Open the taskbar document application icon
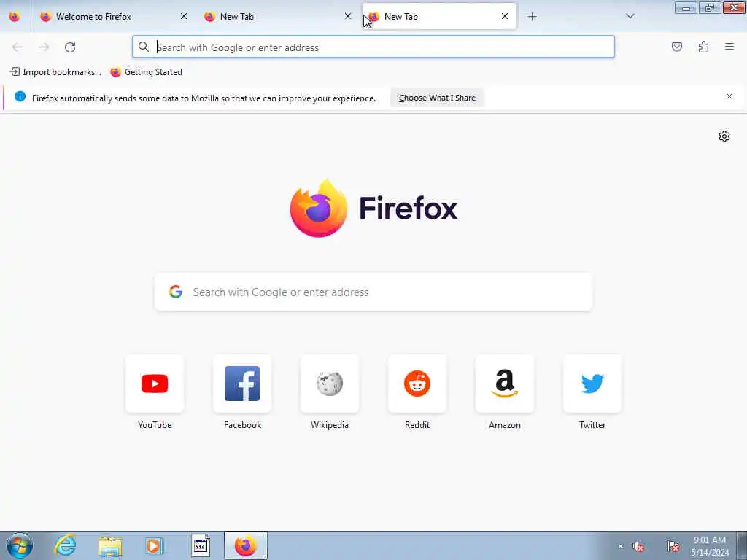This screenshot has height=560, width=747. point(201,545)
